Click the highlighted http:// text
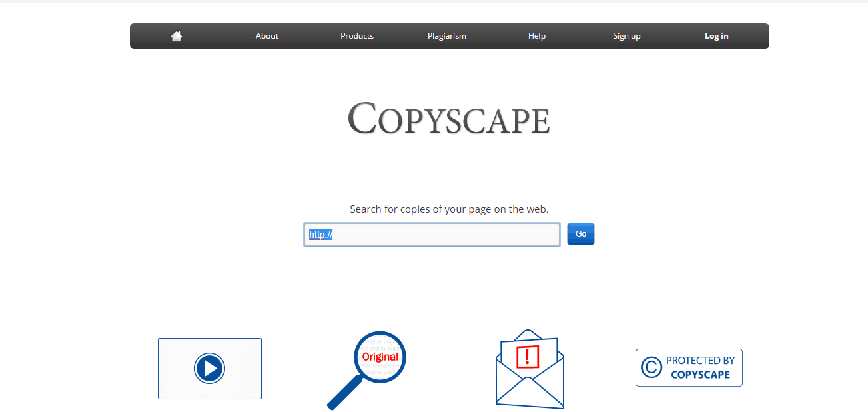This screenshot has width=868, height=412. coord(320,235)
